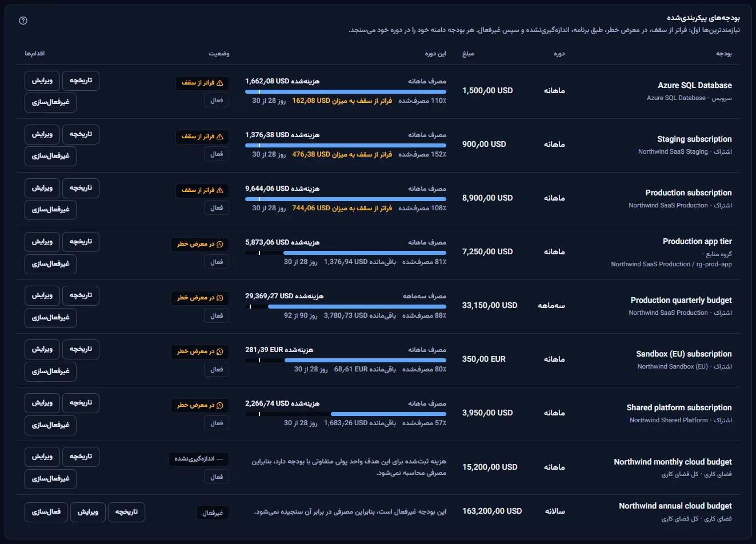This screenshot has height=544, width=756.
Task: Click the Shared platform subscription budget name
Action: coord(679,407)
